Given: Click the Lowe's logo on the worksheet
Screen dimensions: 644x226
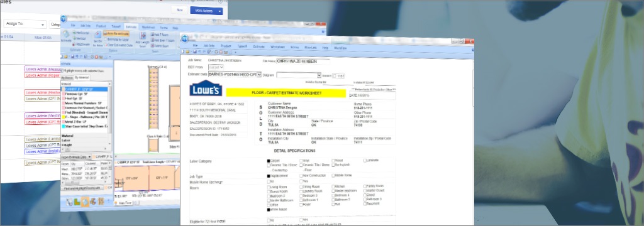Looking at the screenshot, I should coord(206,89).
